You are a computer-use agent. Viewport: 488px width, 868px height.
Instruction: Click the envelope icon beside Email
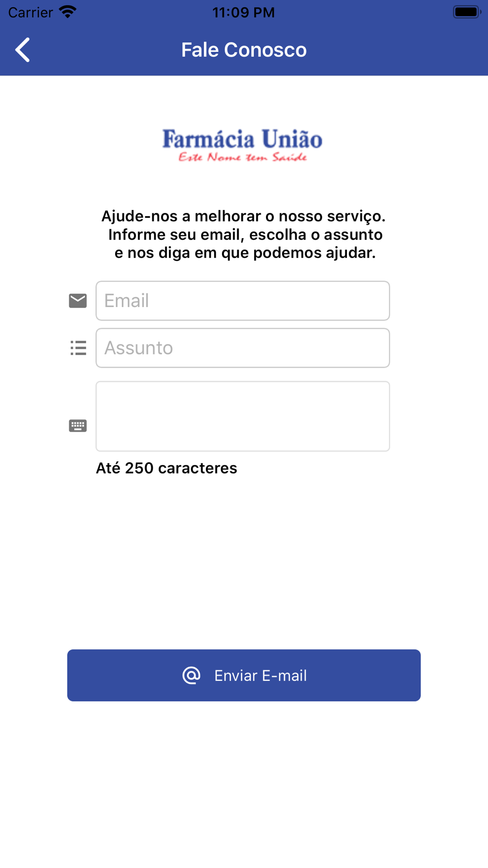tap(78, 301)
